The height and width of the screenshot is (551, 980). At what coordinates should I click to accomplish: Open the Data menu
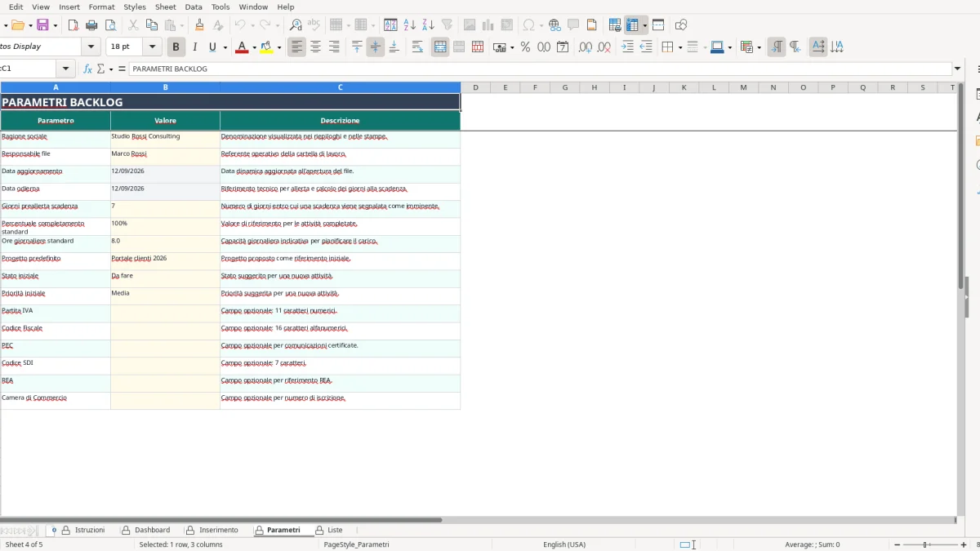click(194, 7)
